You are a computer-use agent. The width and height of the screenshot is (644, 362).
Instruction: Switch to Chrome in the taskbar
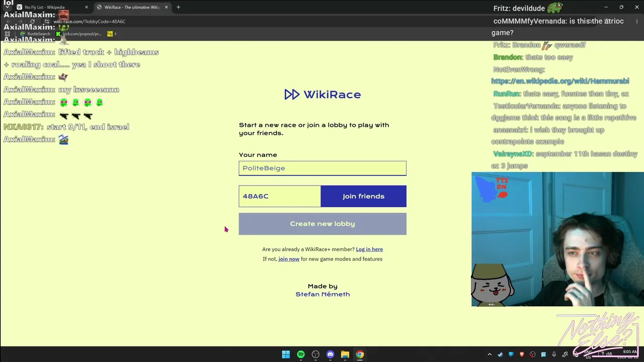pyautogui.click(x=360, y=354)
